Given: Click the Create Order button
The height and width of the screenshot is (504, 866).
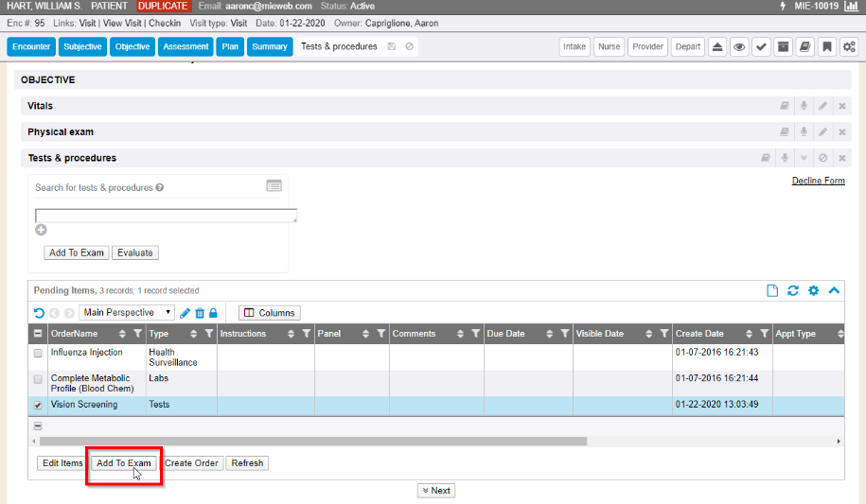Looking at the screenshot, I should [x=192, y=463].
